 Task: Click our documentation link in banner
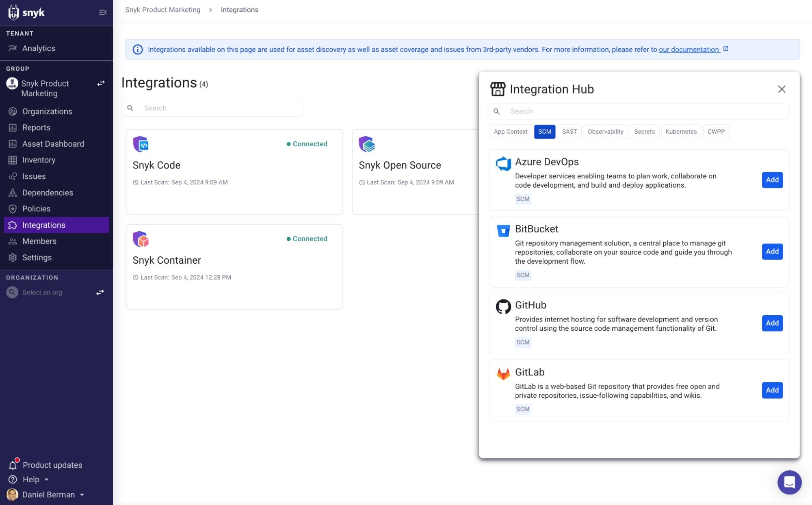[689, 50]
